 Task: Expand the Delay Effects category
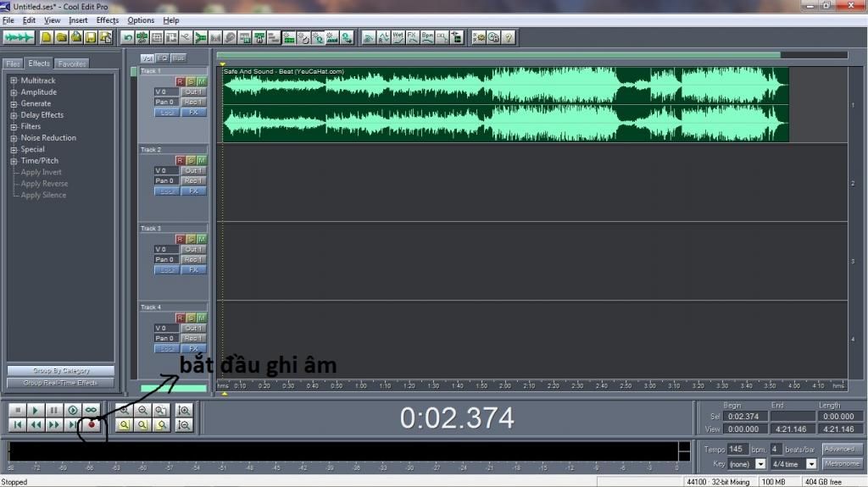coord(14,115)
